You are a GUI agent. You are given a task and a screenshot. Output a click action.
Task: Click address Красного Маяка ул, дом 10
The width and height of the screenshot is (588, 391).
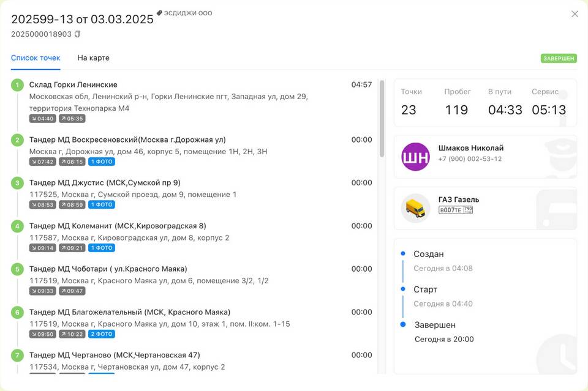[x=160, y=324]
